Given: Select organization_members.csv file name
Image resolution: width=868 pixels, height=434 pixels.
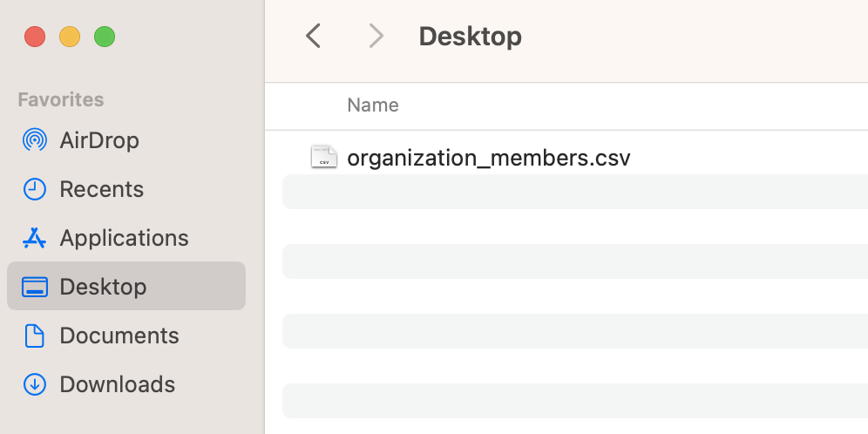Looking at the screenshot, I should pyautogui.click(x=488, y=158).
